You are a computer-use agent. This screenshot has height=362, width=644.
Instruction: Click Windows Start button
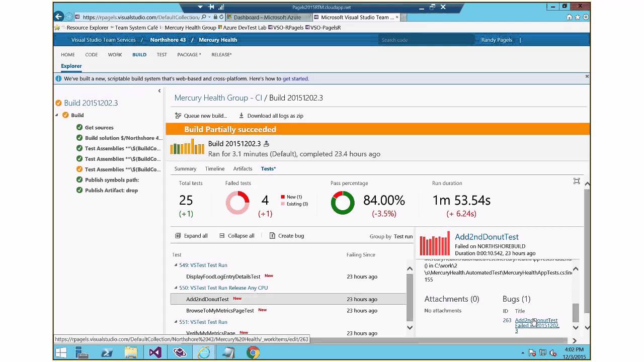[61, 353]
